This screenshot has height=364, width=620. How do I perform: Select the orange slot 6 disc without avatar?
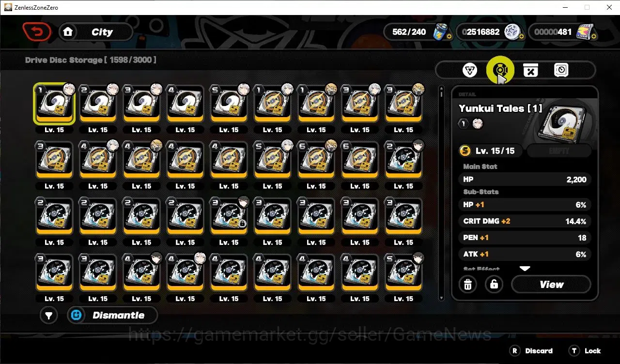(x=359, y=160)
